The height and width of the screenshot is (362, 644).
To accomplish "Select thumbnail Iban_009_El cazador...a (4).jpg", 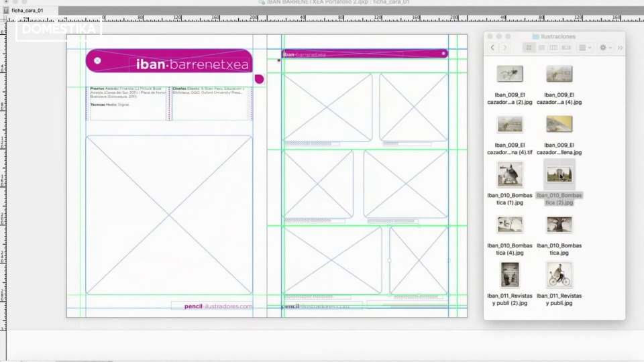I will pyautogui.click(x=559, y=74).
